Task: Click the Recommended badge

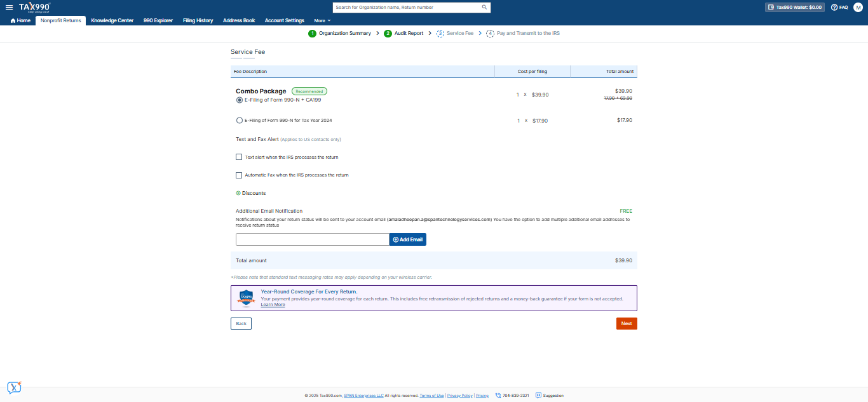Action: click(x=309, y=91)
